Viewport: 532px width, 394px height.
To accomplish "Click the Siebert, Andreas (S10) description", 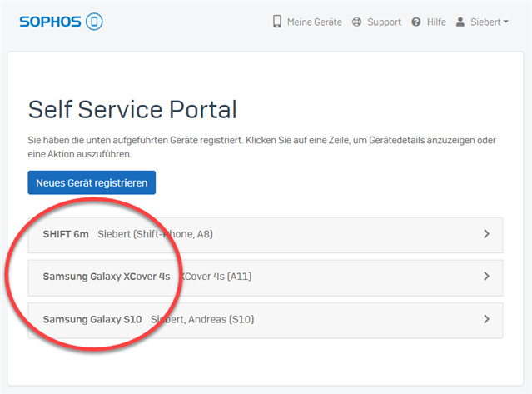I will pos(202,319).
